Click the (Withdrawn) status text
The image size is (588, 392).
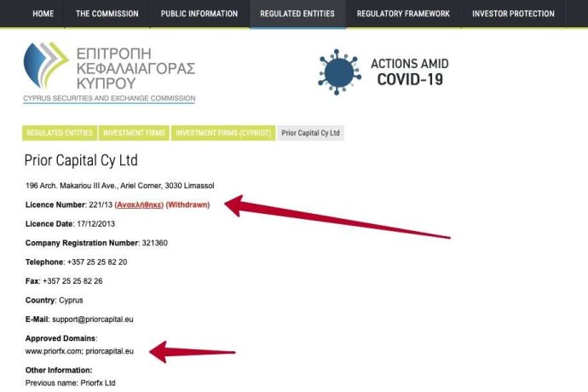click(187, 205)
